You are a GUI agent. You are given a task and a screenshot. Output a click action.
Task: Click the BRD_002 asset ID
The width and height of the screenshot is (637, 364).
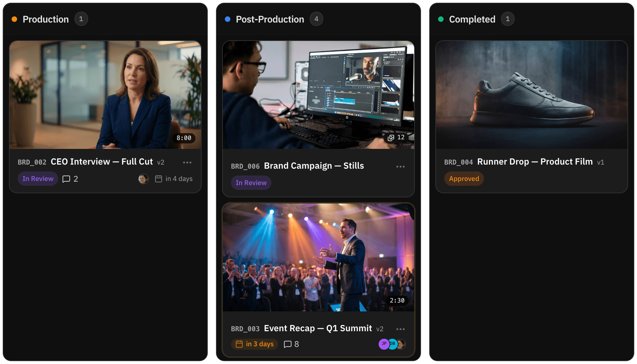click(x=32, y=162)
